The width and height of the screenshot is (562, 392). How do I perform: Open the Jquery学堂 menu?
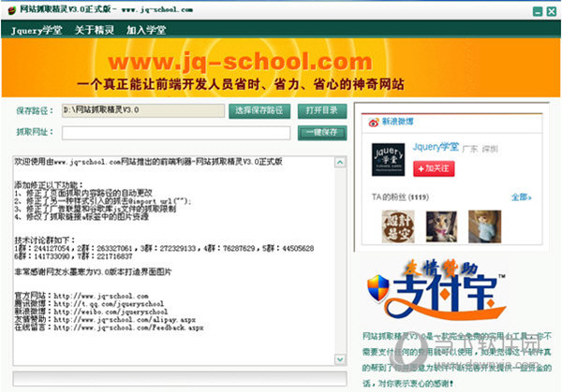(x=37, y=31)
